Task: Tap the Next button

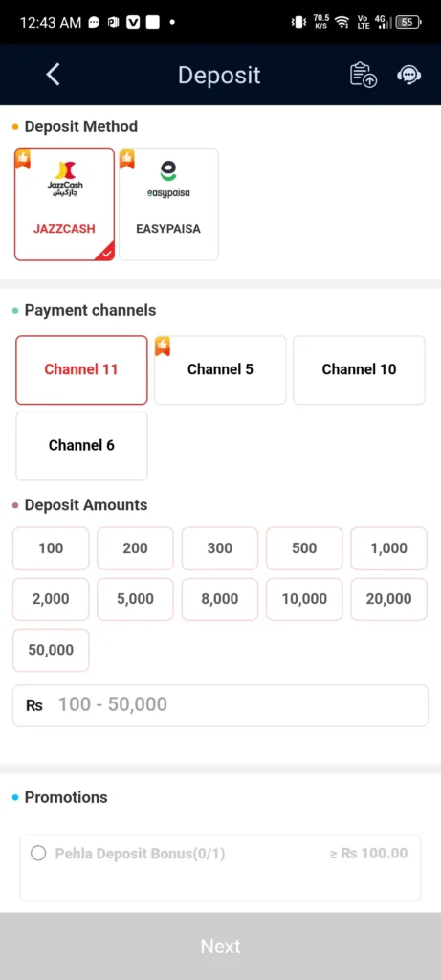Action: point(220,947)
